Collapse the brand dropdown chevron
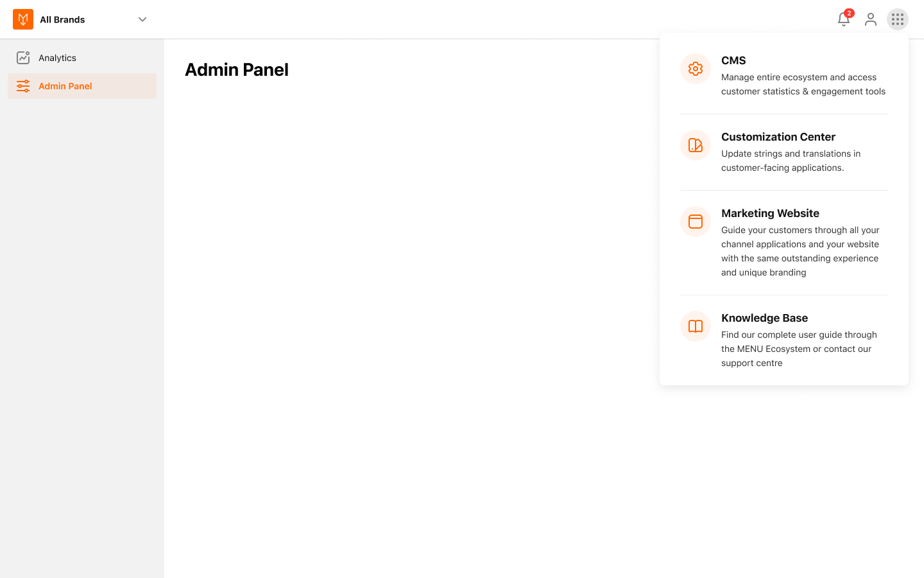 coord(142,19)
